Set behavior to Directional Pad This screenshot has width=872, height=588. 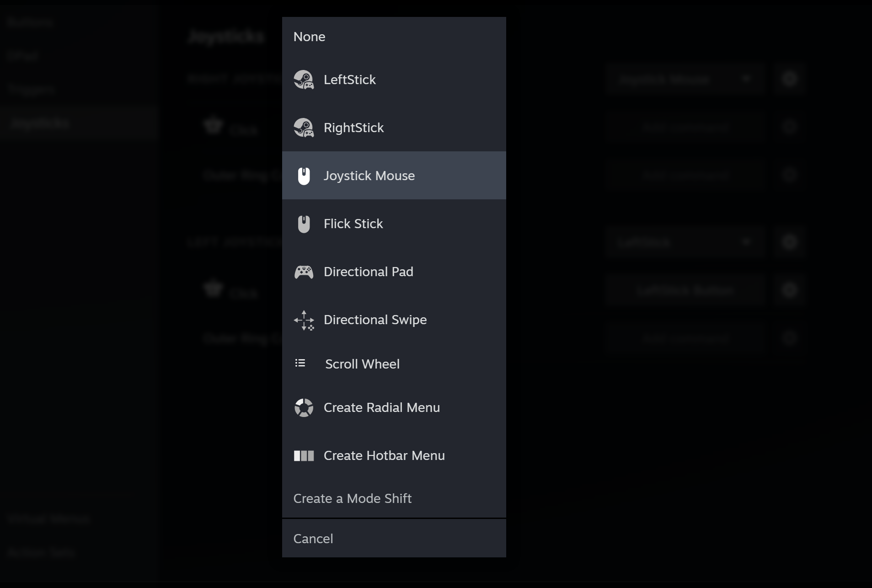coord(368,272)
